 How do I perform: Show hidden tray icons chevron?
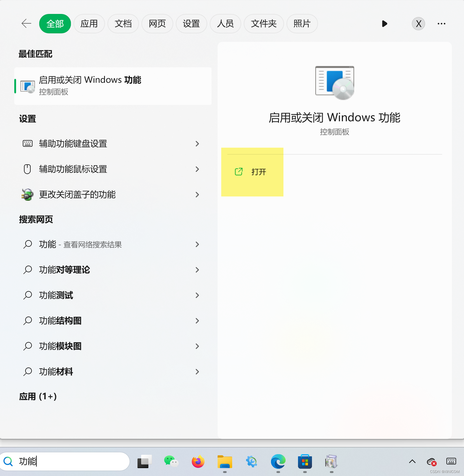(x=412, y=461)
